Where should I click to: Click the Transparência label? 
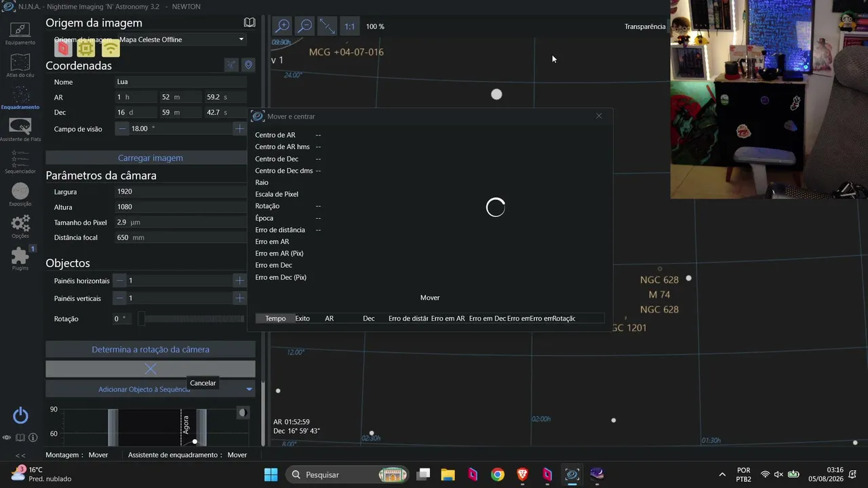(645, 26)
